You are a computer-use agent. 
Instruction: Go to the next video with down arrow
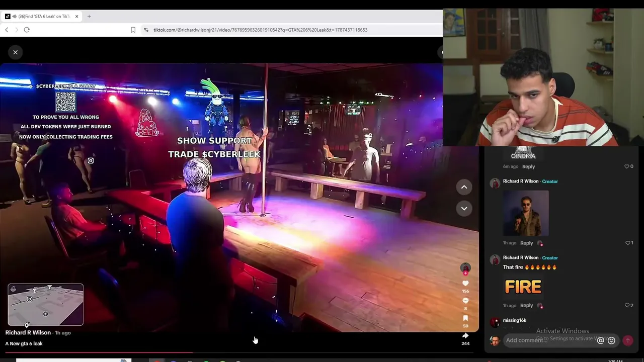click(x=464, y=208)
